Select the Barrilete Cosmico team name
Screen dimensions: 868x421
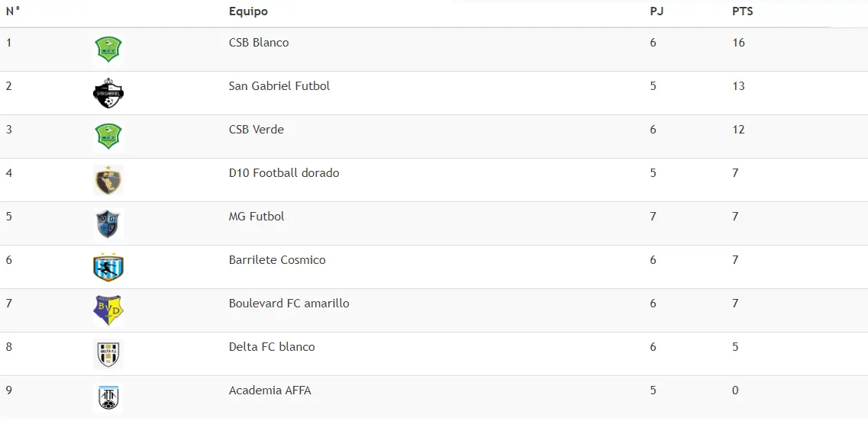[x=277, y=260]
